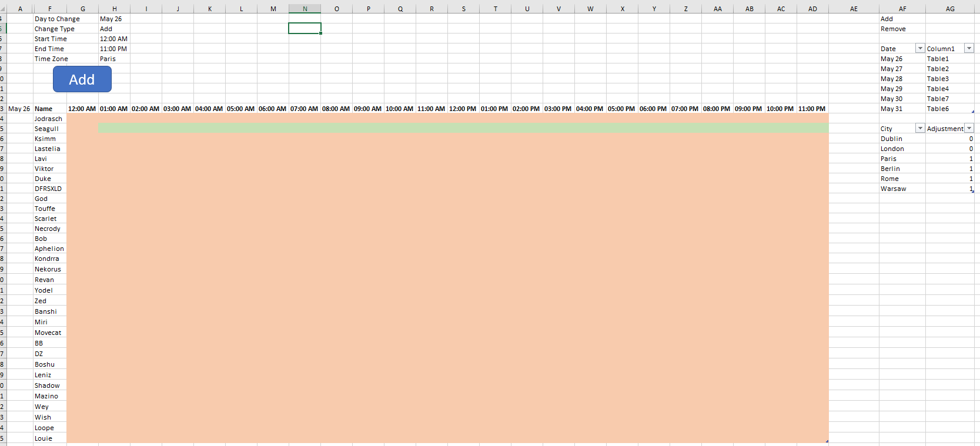Click the Necrody name cell
This screenshot has width=980, height=446.
coord(50,229)
